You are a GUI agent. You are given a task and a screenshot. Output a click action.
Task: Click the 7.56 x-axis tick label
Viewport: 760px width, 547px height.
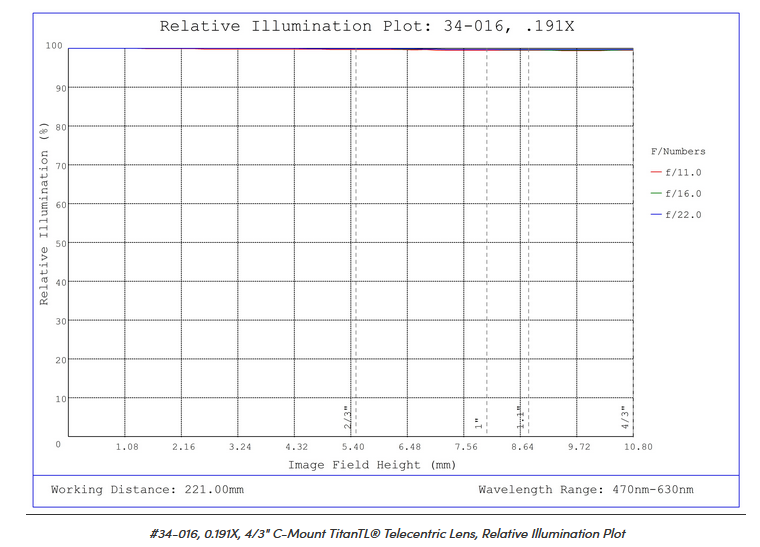[x=466, y=447]
